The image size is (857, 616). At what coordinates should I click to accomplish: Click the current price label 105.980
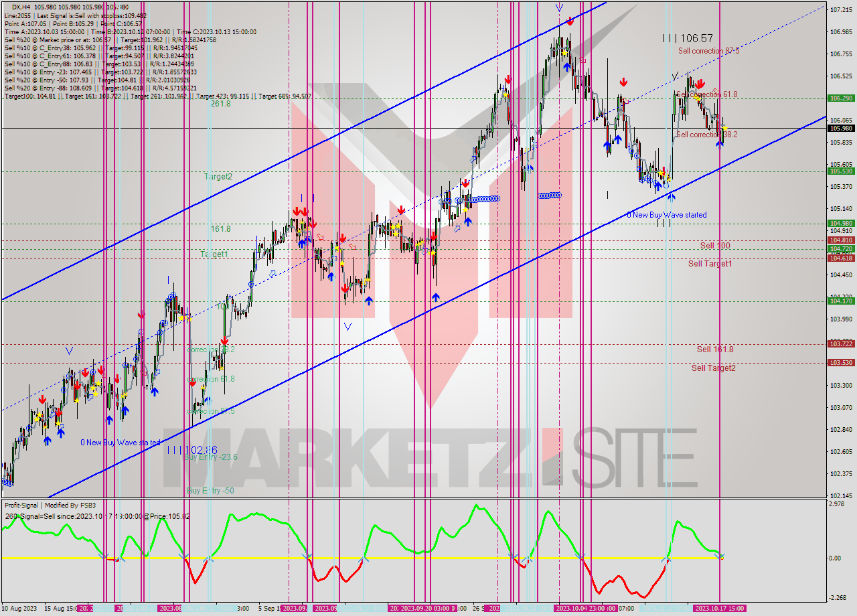pyautogui.click(x=841, y=128)
